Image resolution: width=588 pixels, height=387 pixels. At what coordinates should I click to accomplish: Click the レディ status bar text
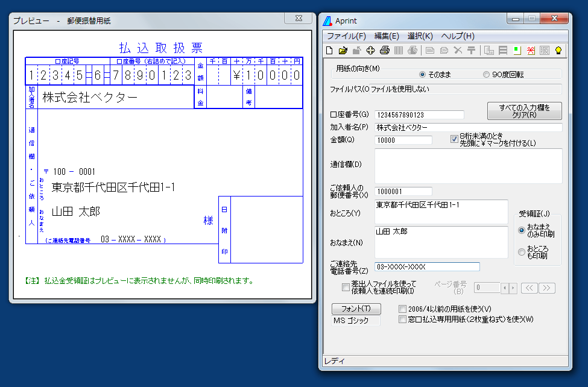(335, 360)
